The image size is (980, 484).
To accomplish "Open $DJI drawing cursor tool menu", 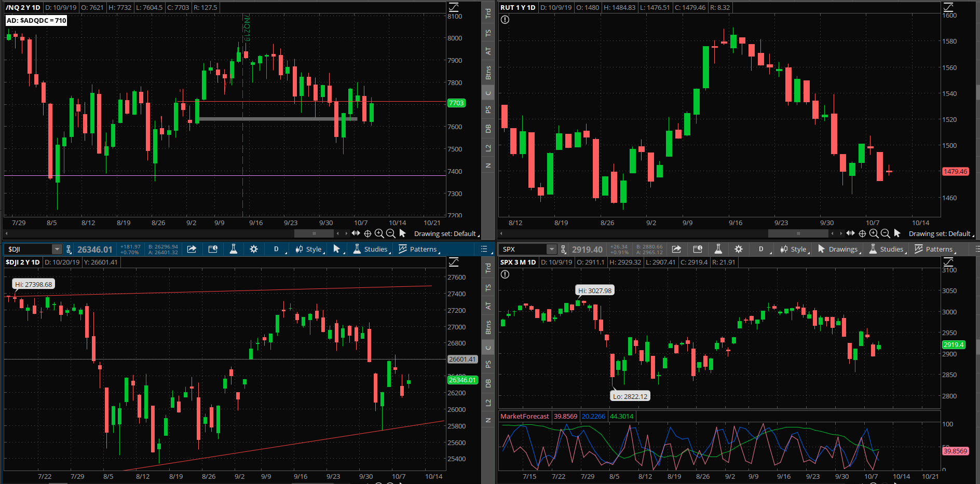I will pyautogui.click(x=338, y=249).
